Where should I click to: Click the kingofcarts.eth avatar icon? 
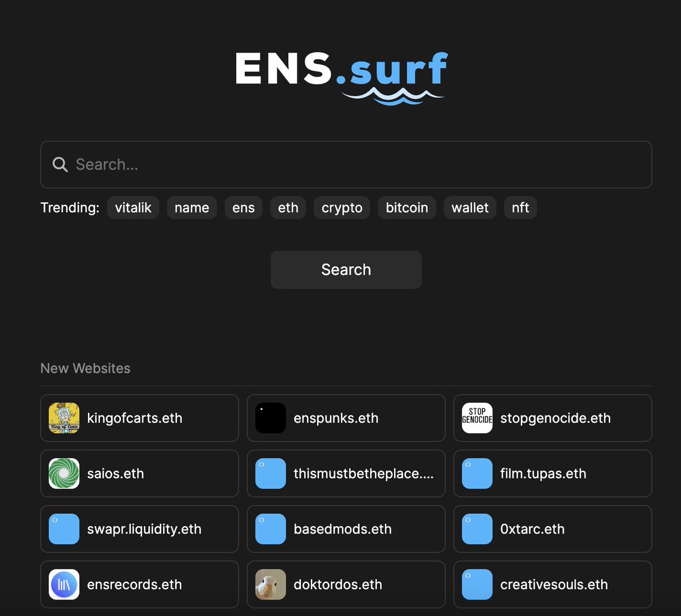(x=64, y=418)
